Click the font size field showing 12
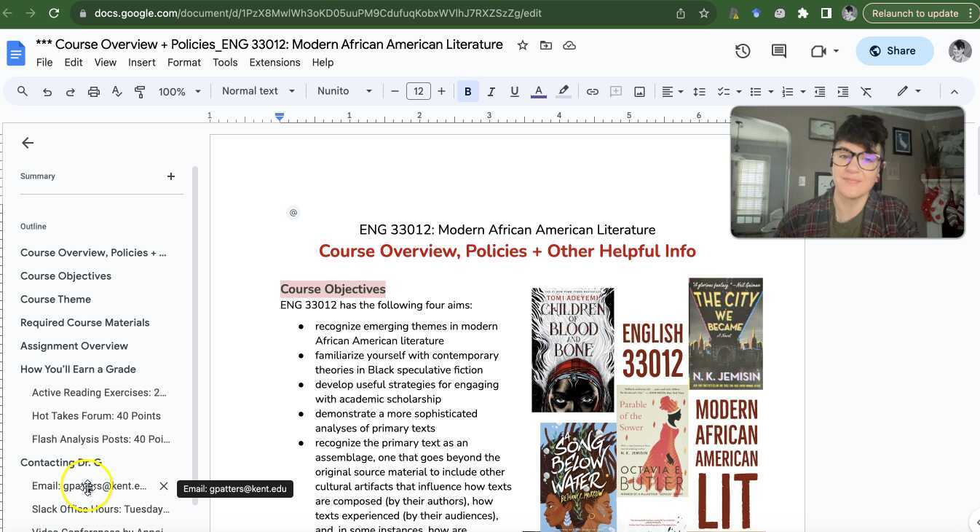980x532 pixels. pos(418,91)
